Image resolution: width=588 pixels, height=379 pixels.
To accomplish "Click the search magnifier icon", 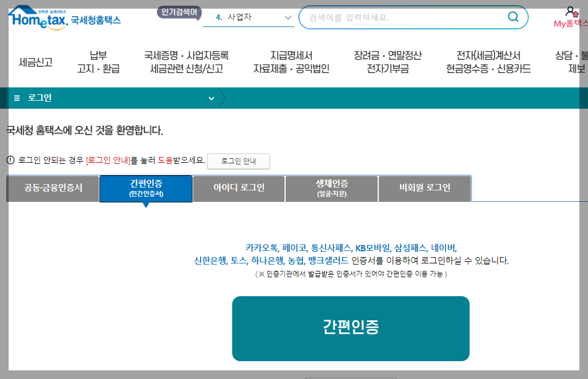I will click(513, 17).
